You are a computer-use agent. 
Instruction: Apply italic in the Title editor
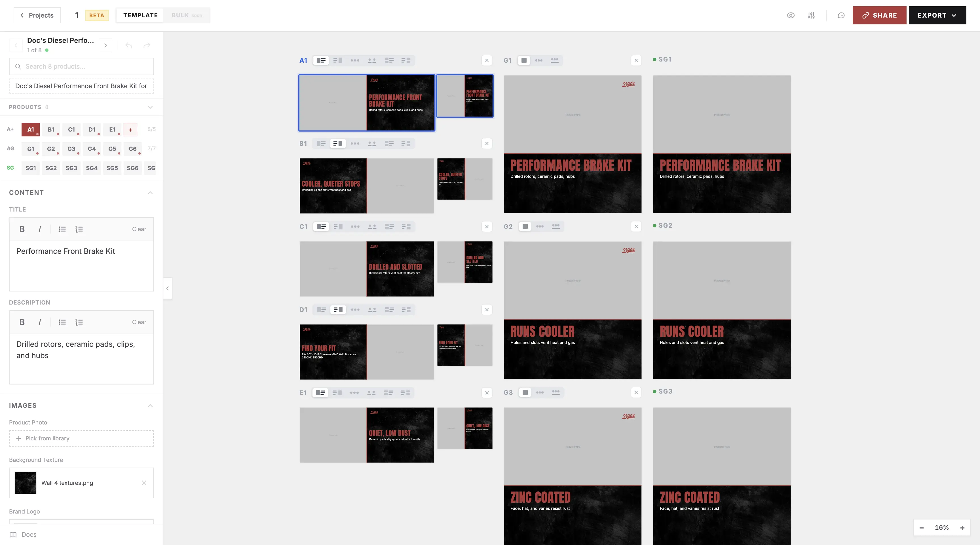[x=40, y=229]
